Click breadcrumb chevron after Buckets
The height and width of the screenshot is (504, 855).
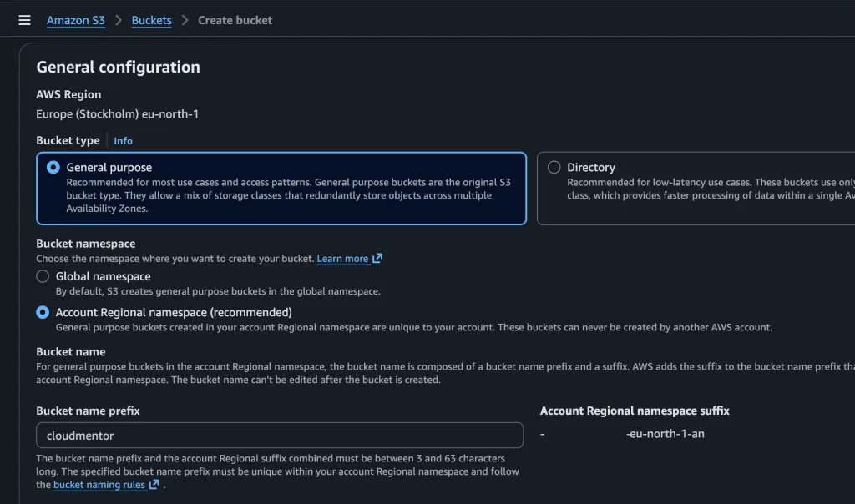(x=185, y=20)
